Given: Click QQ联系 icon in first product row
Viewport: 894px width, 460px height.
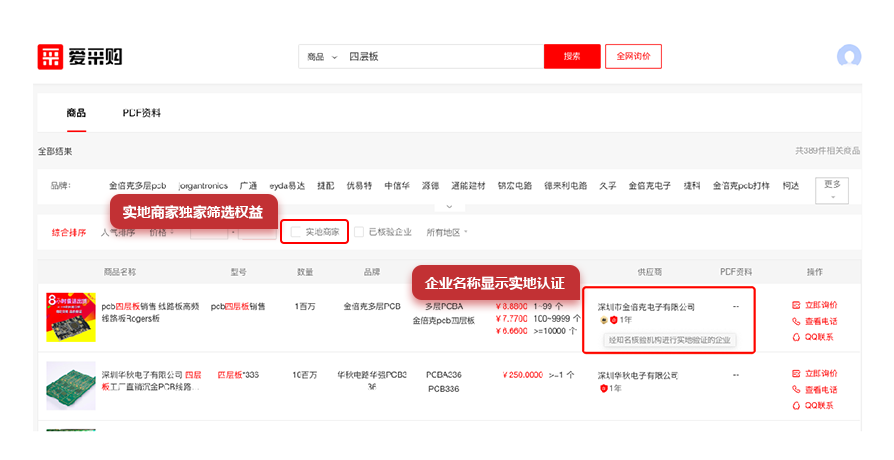Looking at the screenshot, I should coord(796,338).
